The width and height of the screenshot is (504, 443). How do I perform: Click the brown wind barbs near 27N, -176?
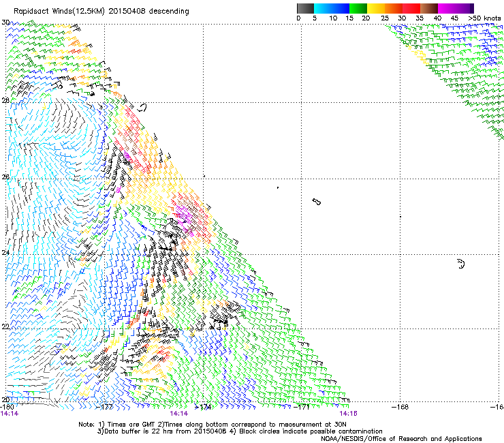tap(130, 144)
